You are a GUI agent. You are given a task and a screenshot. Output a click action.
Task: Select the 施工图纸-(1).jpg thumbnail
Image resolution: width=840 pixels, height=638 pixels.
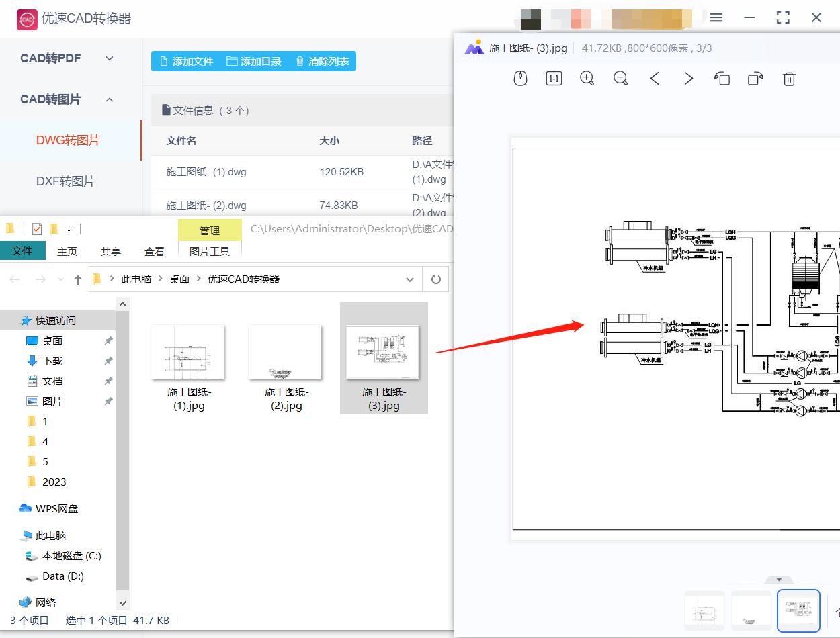click(x=187, y=351)
